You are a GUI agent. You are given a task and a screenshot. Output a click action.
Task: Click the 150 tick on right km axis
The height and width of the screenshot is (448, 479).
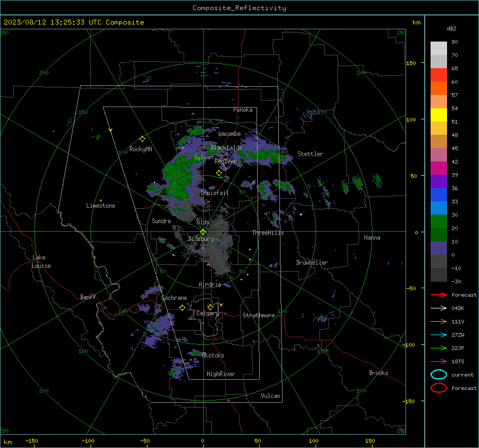[411, 63]
